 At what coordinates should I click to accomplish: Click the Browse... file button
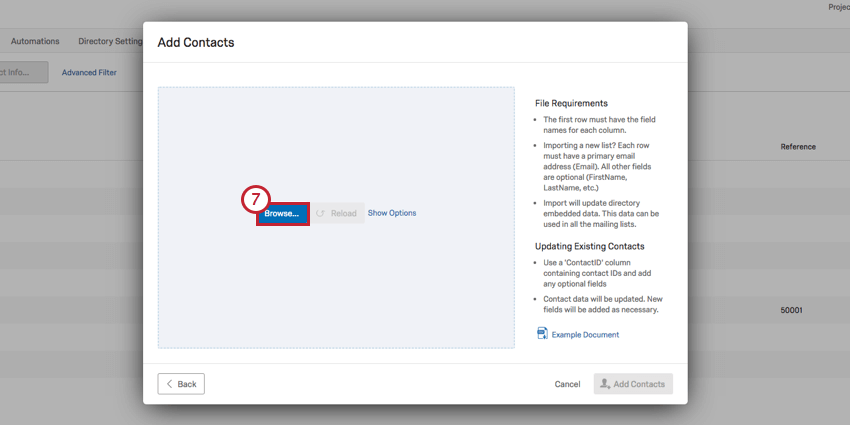point(282,214)
